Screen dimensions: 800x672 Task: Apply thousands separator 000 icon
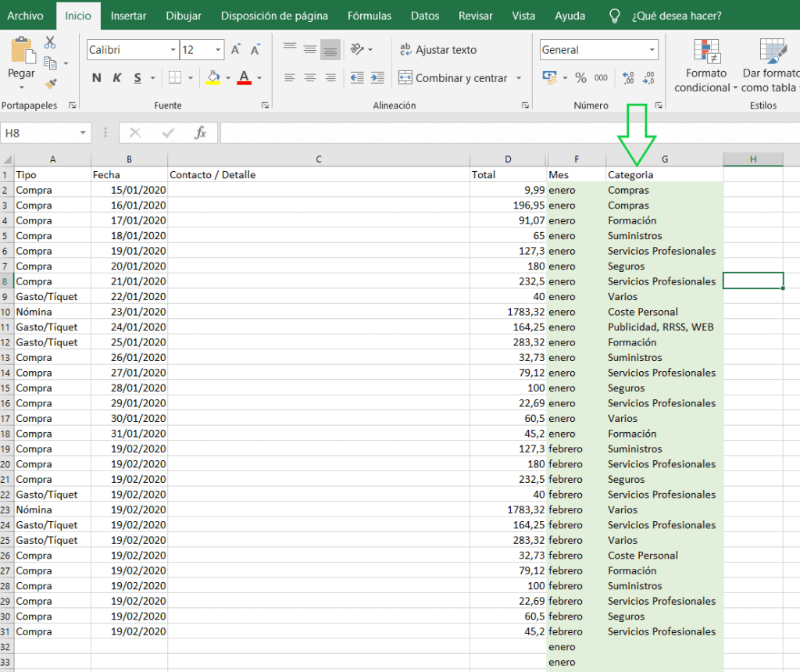click(601, 78)
